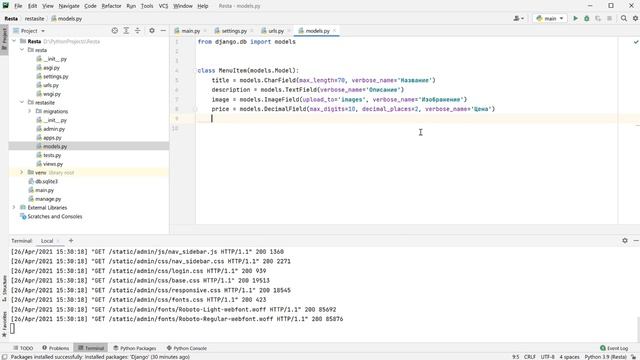Switch to the main.py editor tab

pos(190,31)
